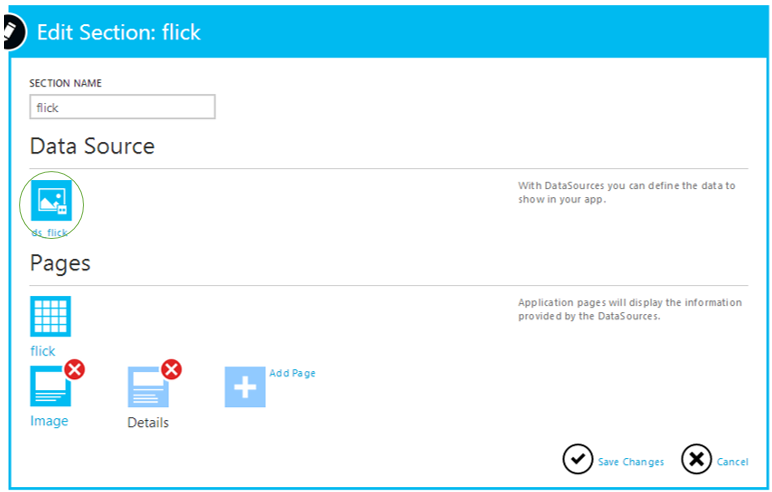Screen dimensions: 772x492
Task: Click the Data Source heading
Action: click(92, 146)
